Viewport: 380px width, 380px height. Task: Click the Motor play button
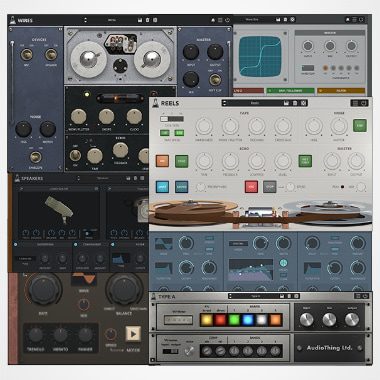(x=133, y=334)
